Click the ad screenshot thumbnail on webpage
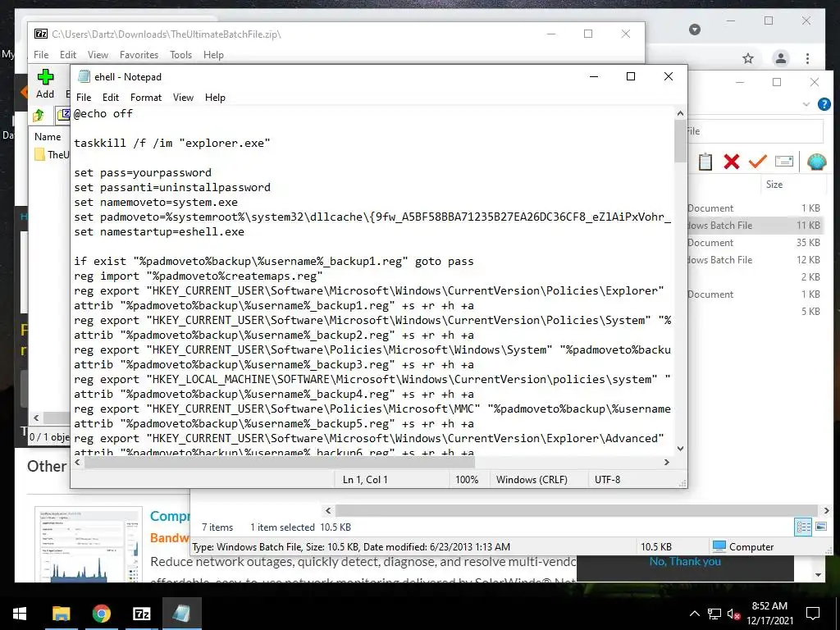 89,545
